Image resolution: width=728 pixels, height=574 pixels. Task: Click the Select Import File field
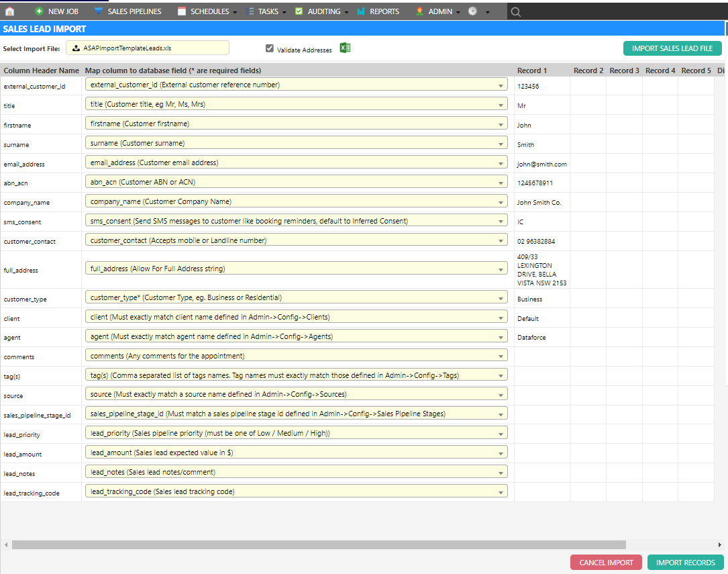pos(148,48)
